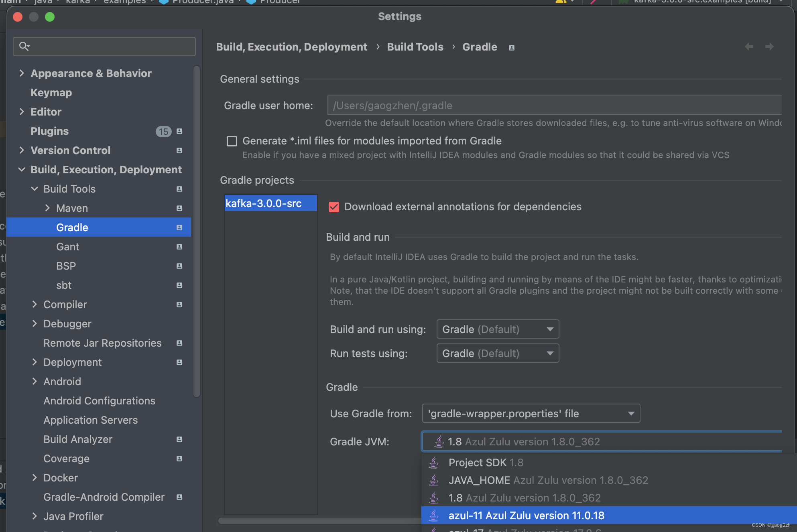Click the back navigation arrow
The image size is (797, 532).
click(749, 47)
